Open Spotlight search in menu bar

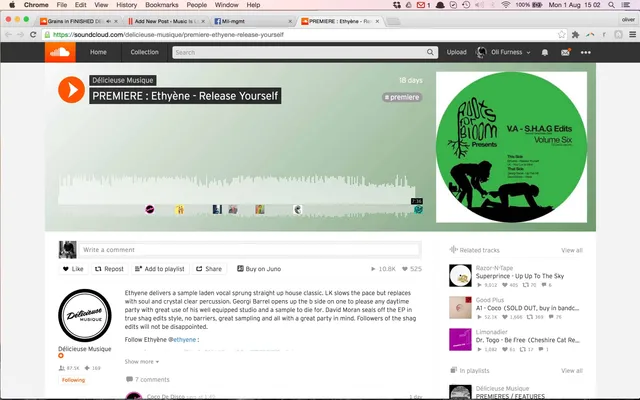click(611, 5)
